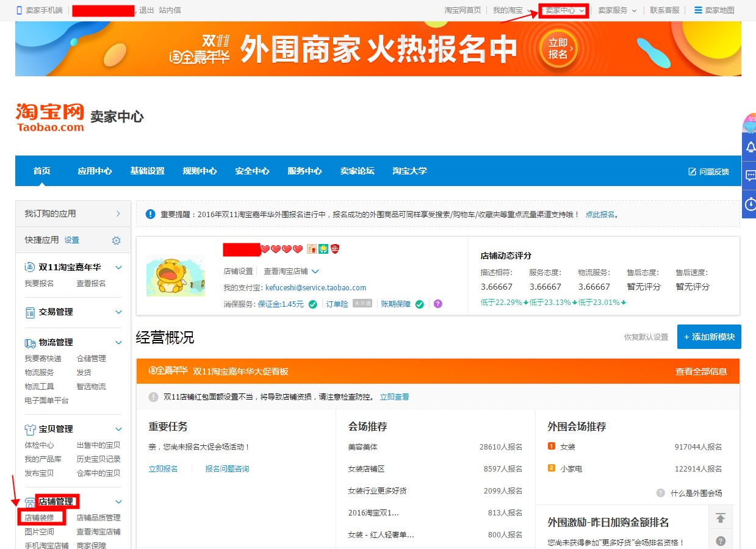Expand the 查看淘宝店铺 dropdown

click(x=315, y=271)
